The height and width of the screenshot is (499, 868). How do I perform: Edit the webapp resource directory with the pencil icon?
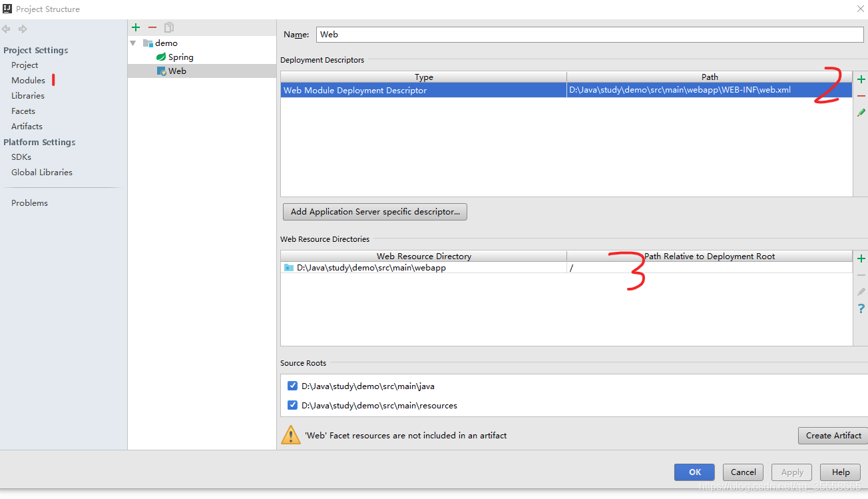point(861,291)
